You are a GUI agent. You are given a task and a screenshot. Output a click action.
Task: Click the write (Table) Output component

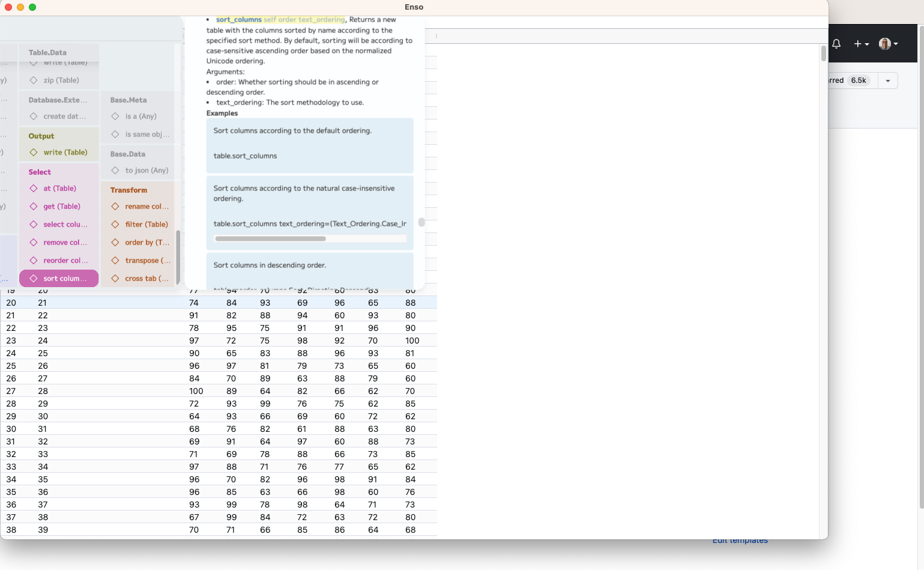pos(65,152)
